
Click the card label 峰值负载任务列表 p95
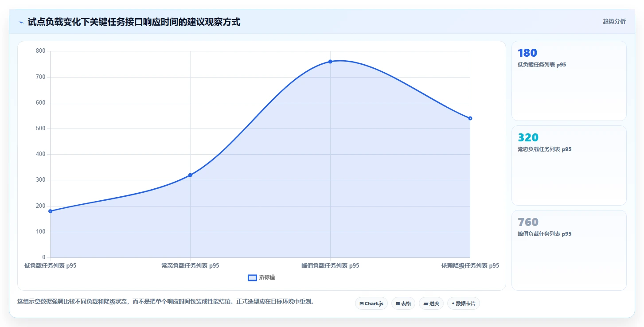pyautogui.click(x=544, y=234)
